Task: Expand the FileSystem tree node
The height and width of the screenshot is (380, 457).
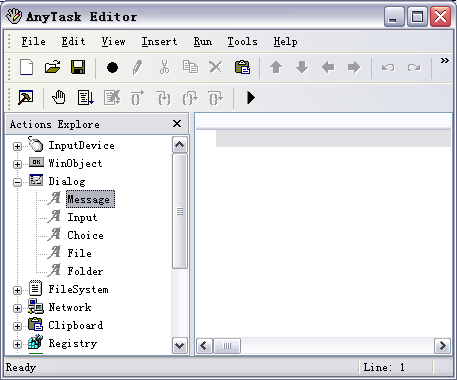Action: (x=17, y=290)
